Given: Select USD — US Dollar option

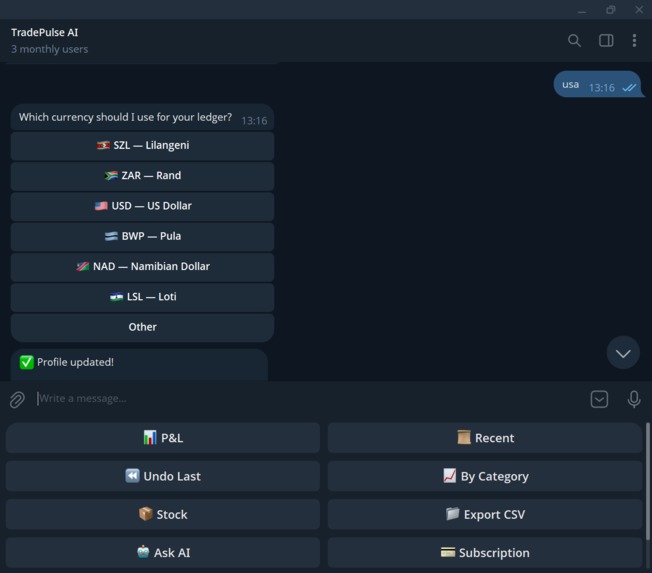Looking at the screenshot, I should [x=142, y=206].
